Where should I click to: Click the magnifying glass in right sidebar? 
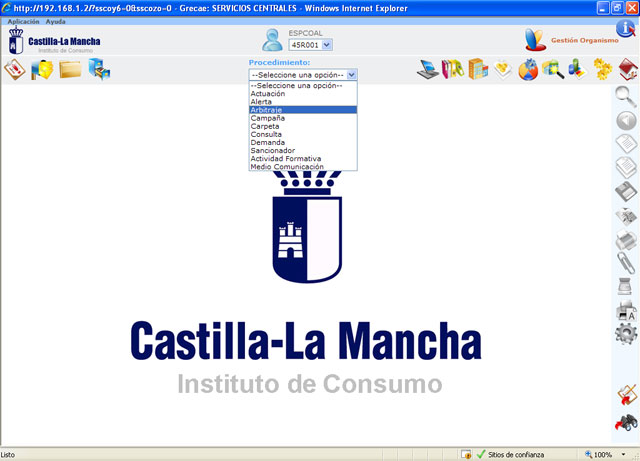(x=625, y=97)
